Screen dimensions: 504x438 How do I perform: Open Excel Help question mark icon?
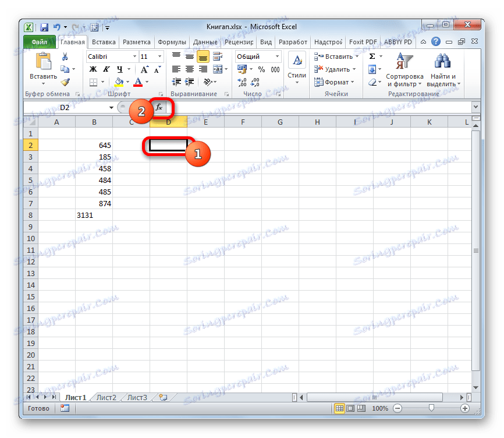pos(436,41)
